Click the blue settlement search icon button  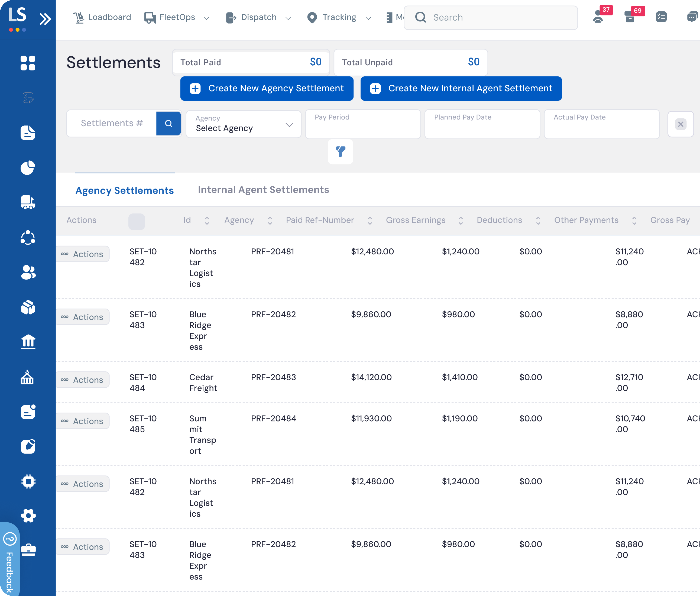[x=168, y=124]
